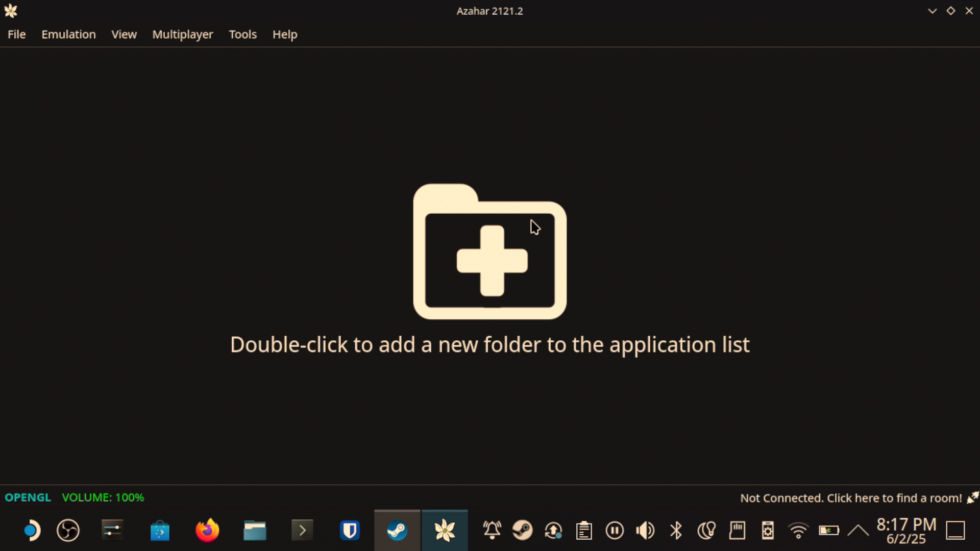Open the SD card tray icon
Image resolution: width=980 pixels, height=551 pixels.
(737, 531)
